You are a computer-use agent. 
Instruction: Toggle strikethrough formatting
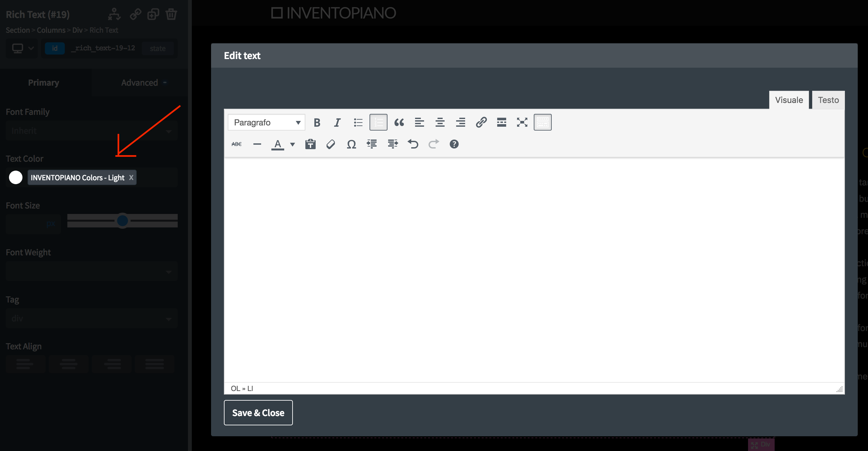tap(236, 144)
